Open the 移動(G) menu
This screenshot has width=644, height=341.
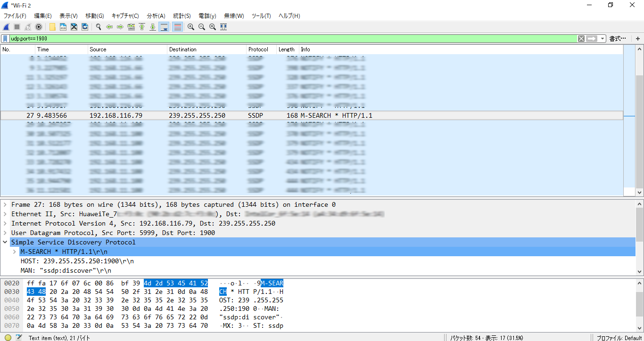click(95, 16)
